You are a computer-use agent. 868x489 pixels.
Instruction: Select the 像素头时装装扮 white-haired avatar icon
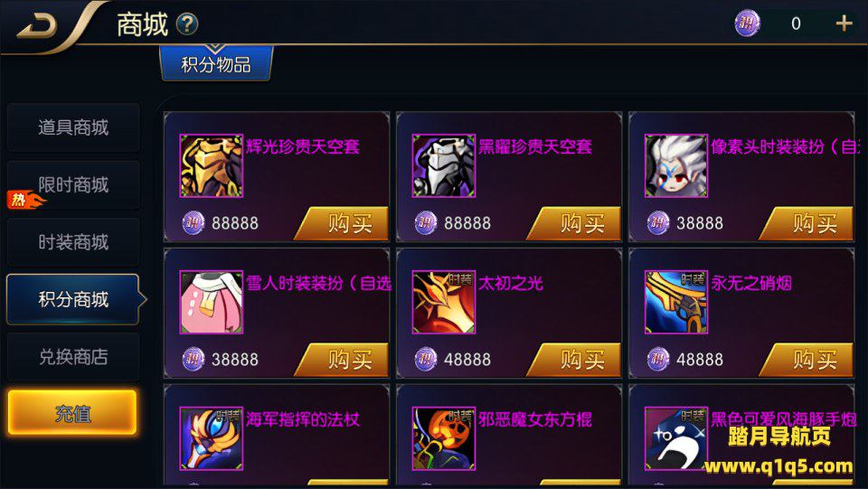(676, 165)
